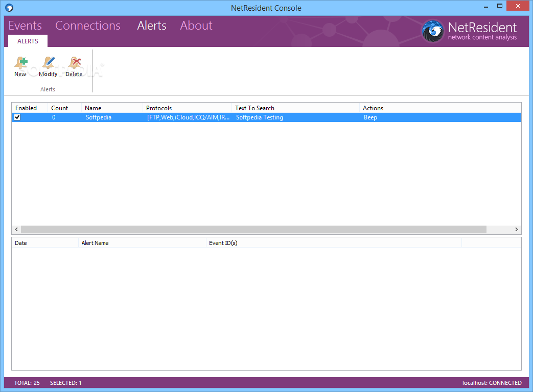Click the horizontal scrollbar right arrow

[x=516, y=229]
